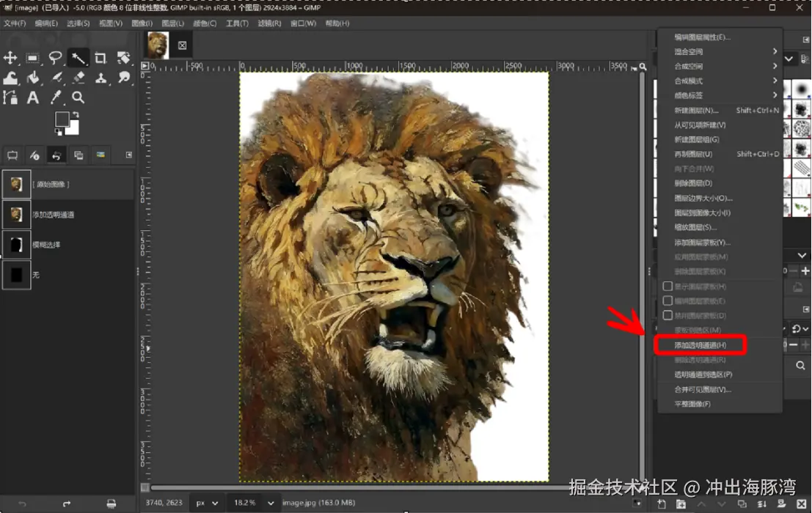Screen dimensions: 812x513
Task: Select the 模糊选择 history entry
Action: pyautogui.click(x=68, y=245)
